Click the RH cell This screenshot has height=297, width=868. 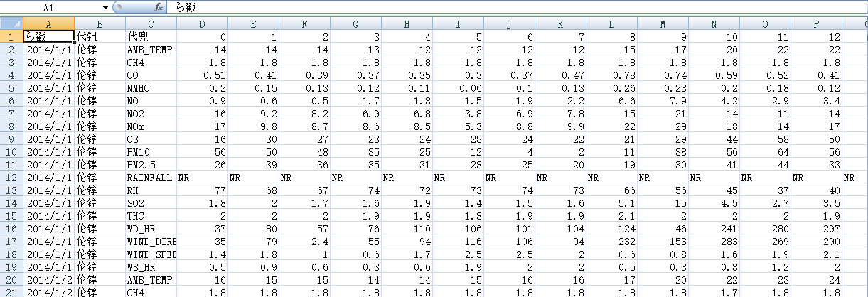coord(151,190)
